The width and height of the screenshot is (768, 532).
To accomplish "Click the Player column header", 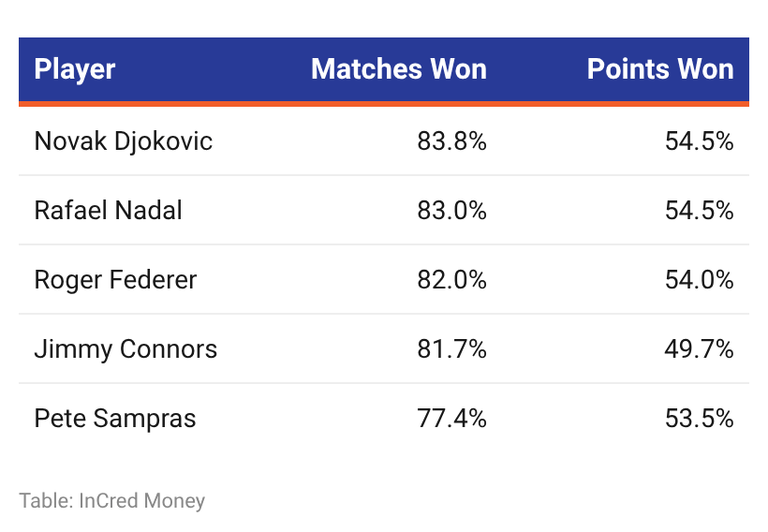I will (x=74, y=69).
